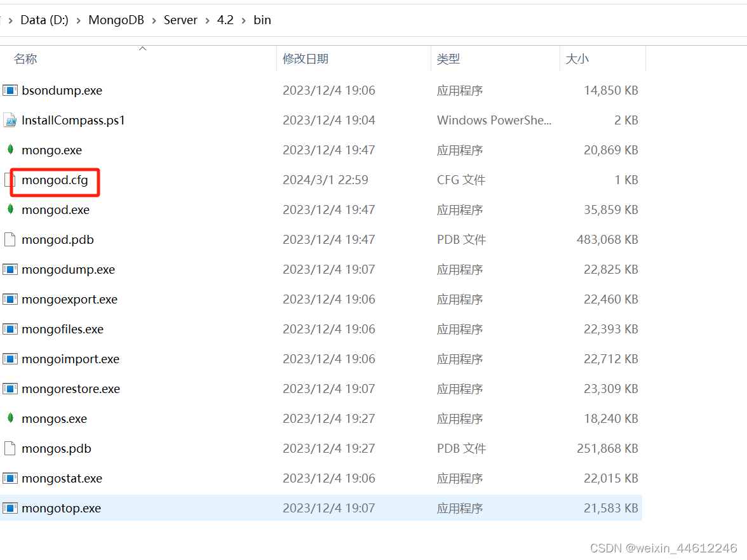Click the green leaf icon of mongod.exe

10,209
